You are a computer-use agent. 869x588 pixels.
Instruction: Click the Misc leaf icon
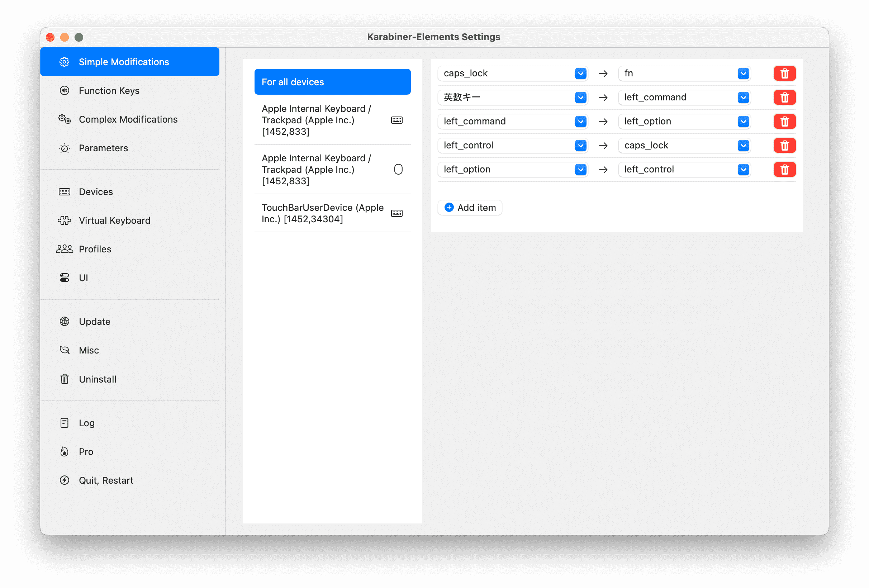[x=64, y=350]
